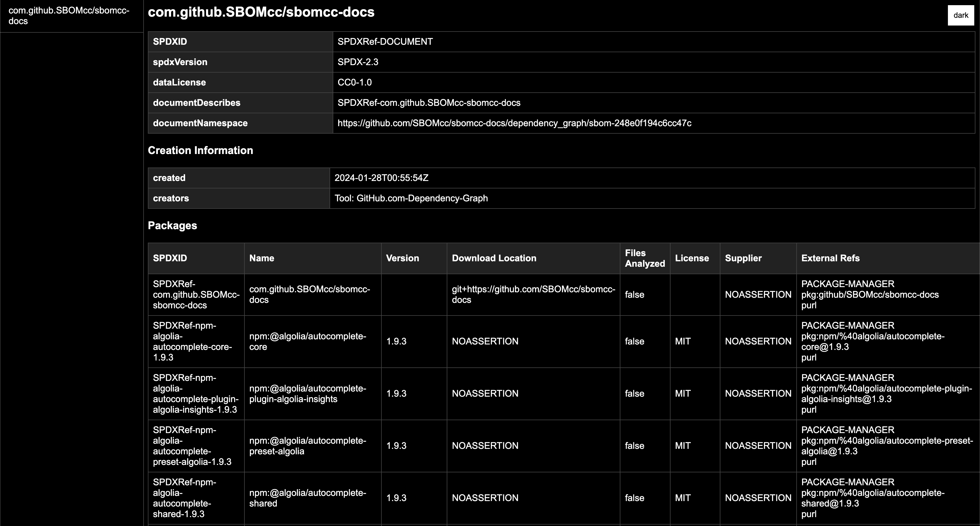Open the documentNamespace GitHub URL
This screenshot has height=526, width=980.
coord(514,123)
